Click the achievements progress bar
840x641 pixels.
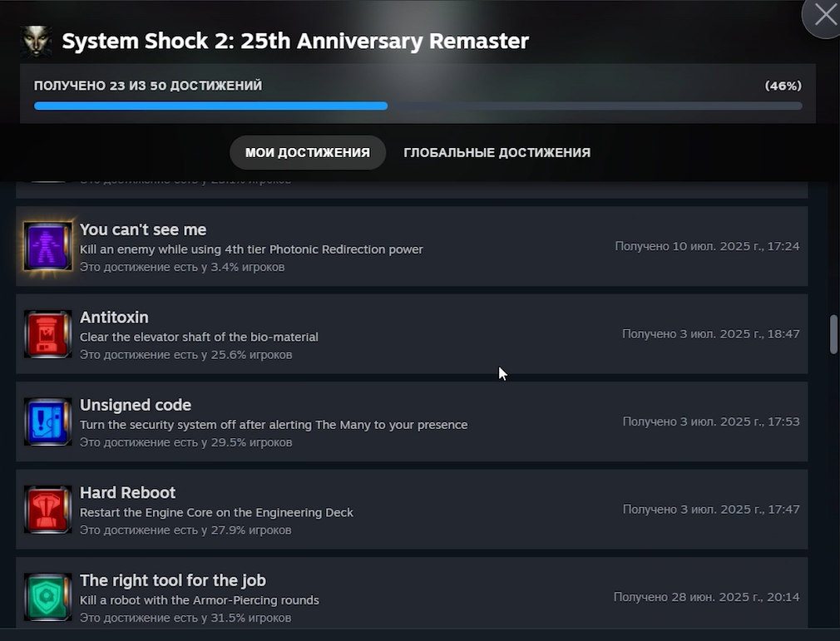click(x=418, y=106)
